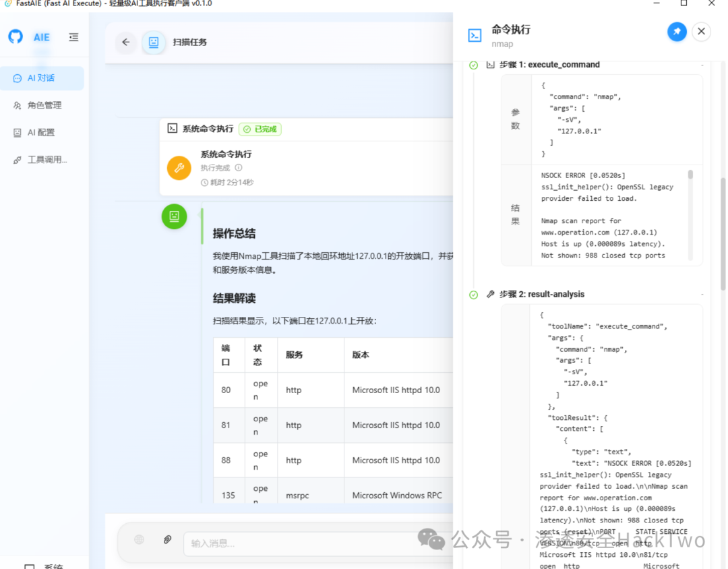
Task: Click the 结果 label in step 1
Action: (x=516, y=214)
